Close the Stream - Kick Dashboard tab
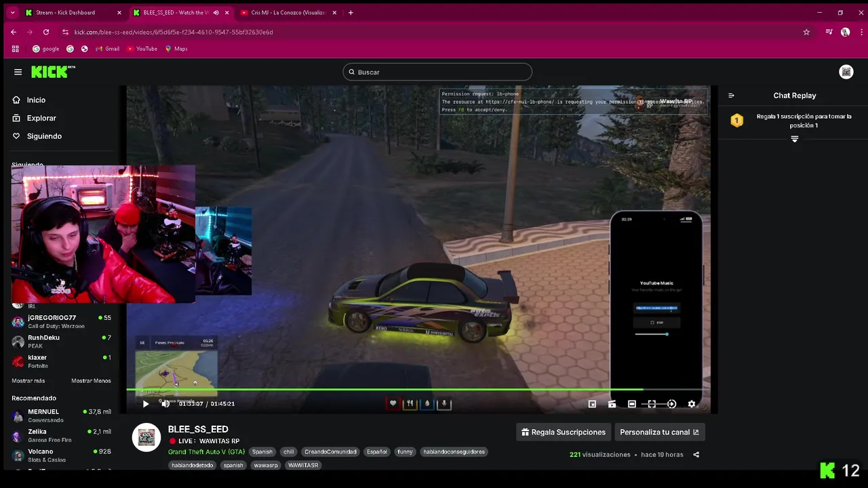This screenshot has width=868, height=488. (119, 12)
